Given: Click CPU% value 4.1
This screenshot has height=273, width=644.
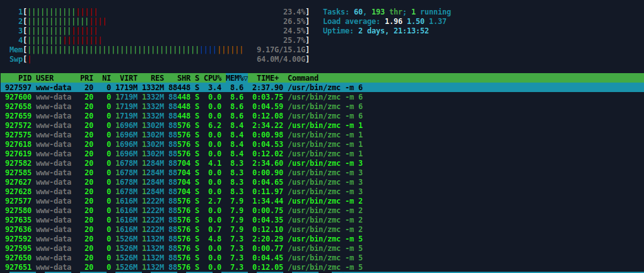Looking at the screenshot, I should tap(215, 163).
